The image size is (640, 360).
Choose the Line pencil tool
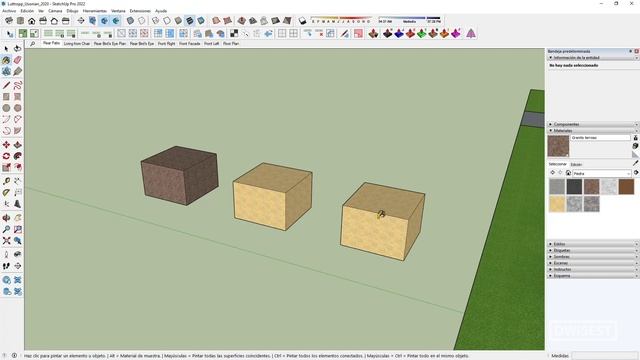point(6,85)
